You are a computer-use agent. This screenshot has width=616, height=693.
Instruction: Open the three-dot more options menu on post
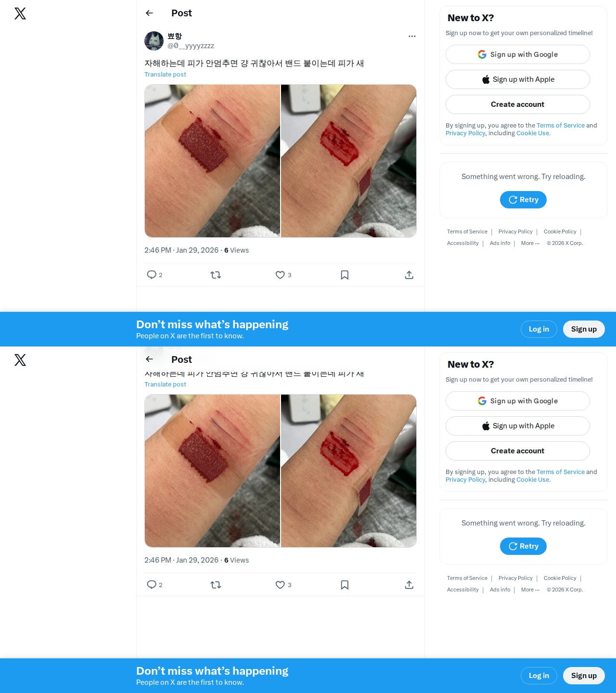(x=412, y=36)
